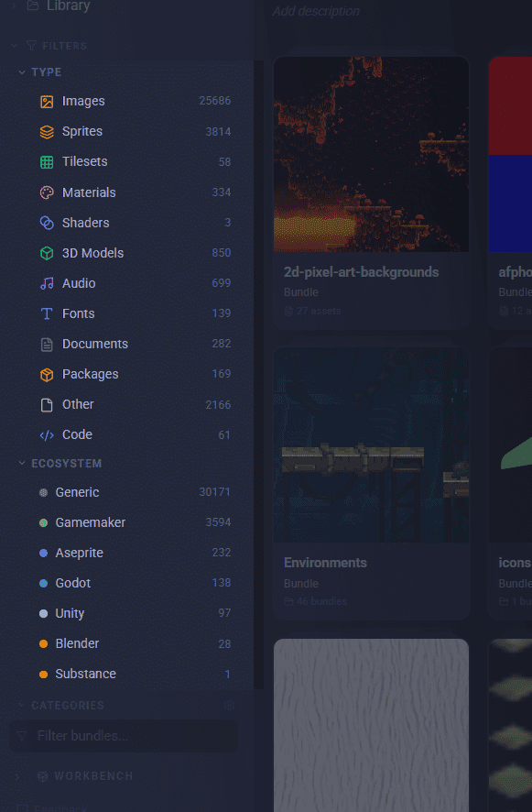
Task: Click the Godot ecosystem blue dot
Action: 43,583
